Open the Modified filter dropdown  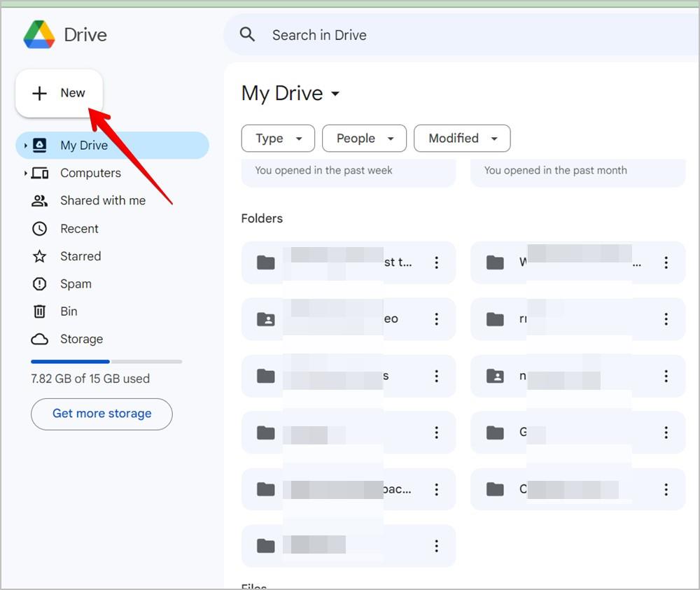[462, 139]
